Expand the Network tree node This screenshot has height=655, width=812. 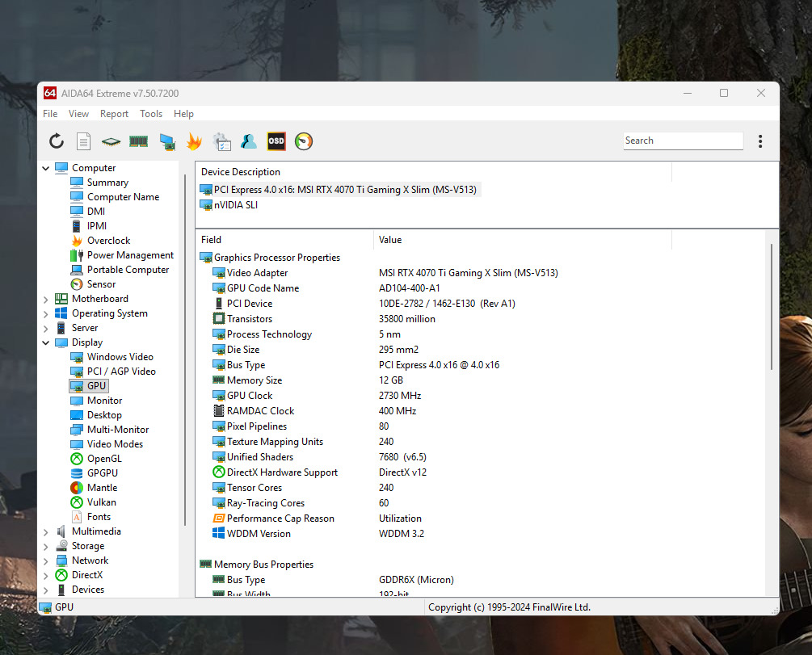click(45, 561)
